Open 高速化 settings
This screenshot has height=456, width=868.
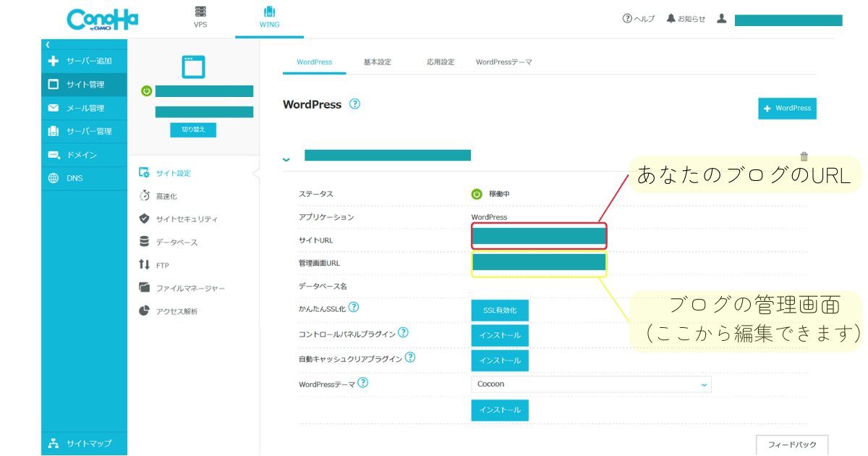(x=158, y=196)
